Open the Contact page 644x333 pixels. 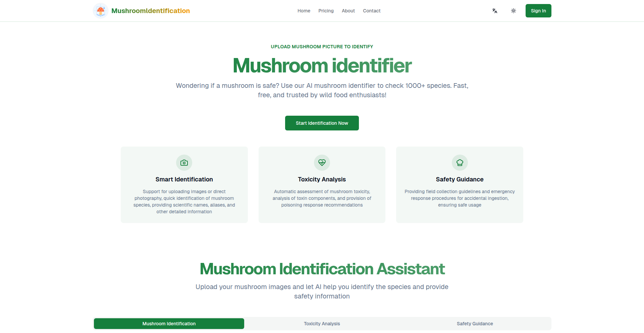click(371, 11)
